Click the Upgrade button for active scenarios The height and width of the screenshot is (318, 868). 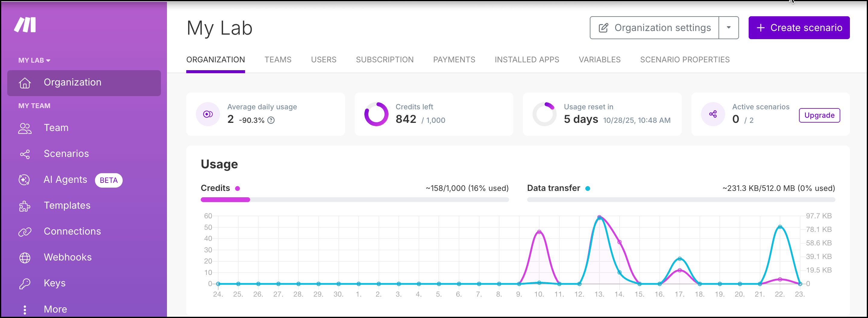coord(819,115)
